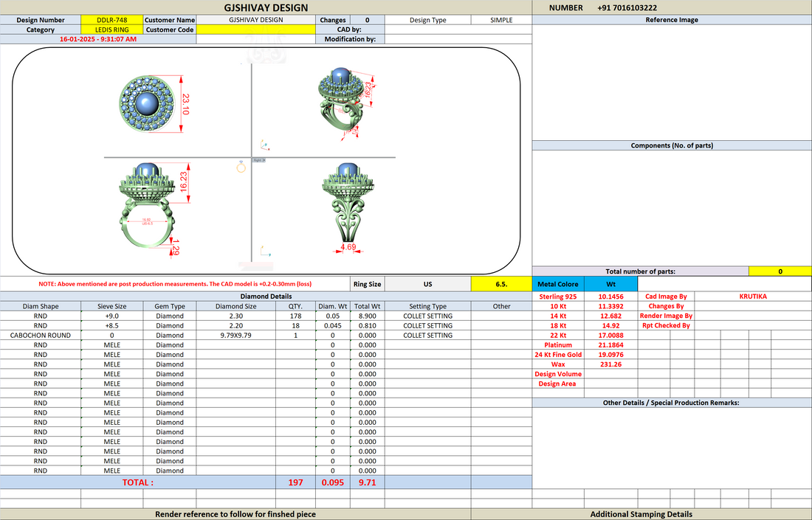Click the 23.10 dimension marker

(183, 104)
